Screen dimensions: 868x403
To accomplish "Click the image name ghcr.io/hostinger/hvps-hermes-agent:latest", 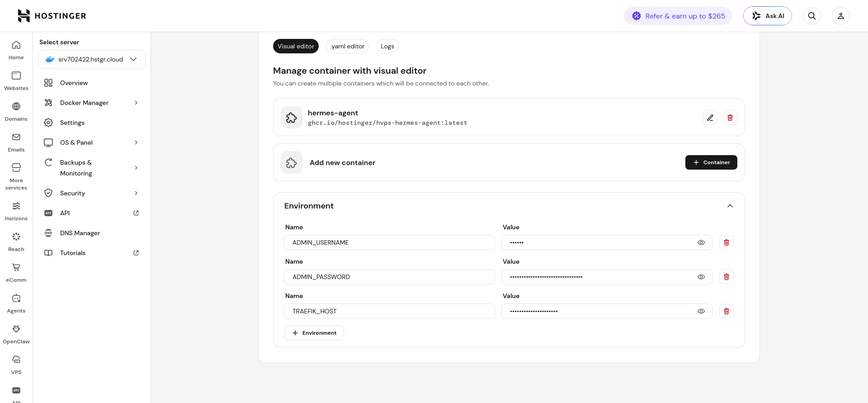I will coord(387,123).
